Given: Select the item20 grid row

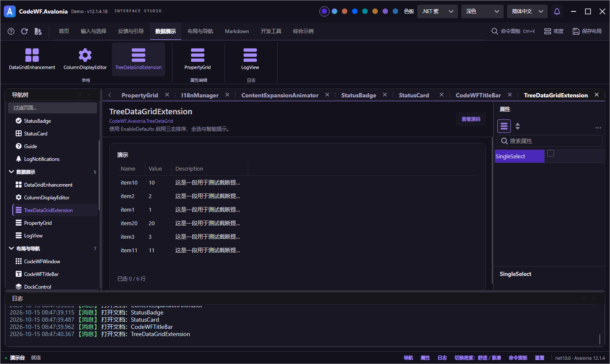Looking at the screenshot, I should pos(297,223).
